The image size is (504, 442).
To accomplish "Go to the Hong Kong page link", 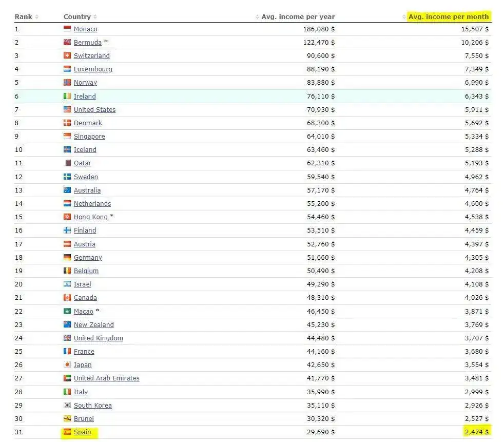I will (x=90, y=217).
